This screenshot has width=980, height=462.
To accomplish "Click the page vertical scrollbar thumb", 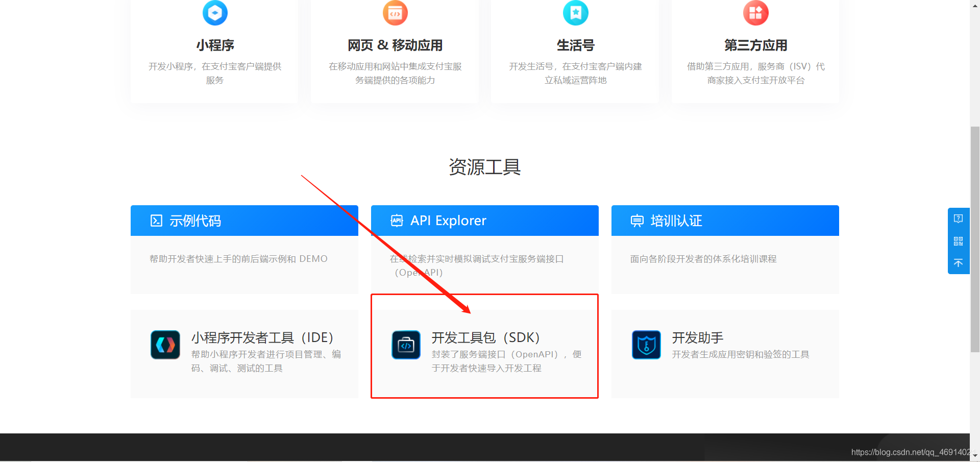I will (975, 239).
